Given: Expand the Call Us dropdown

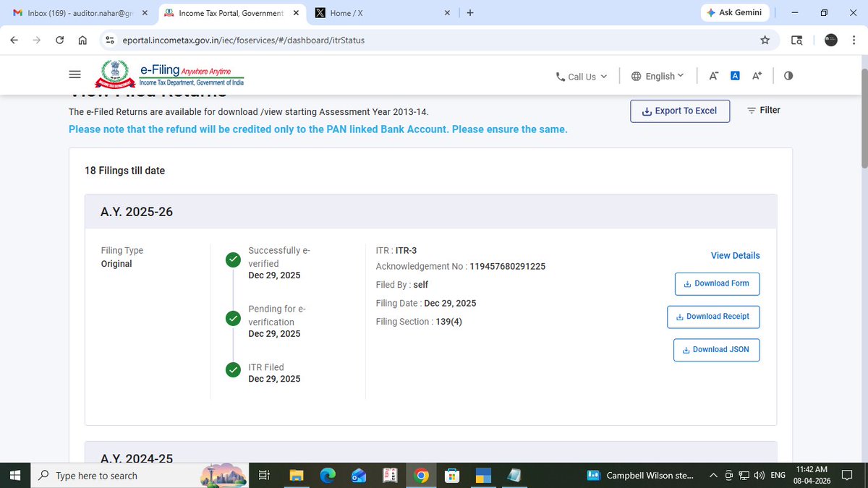Looking at the screenshot, I should pyautogui.click(x=582, y=77).
